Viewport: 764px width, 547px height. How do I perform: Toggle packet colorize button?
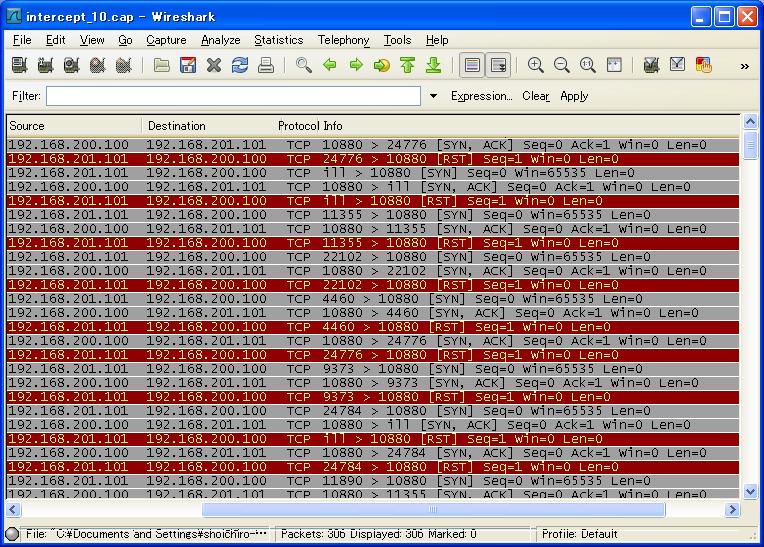pyautogui.click(x=472, y=65)
